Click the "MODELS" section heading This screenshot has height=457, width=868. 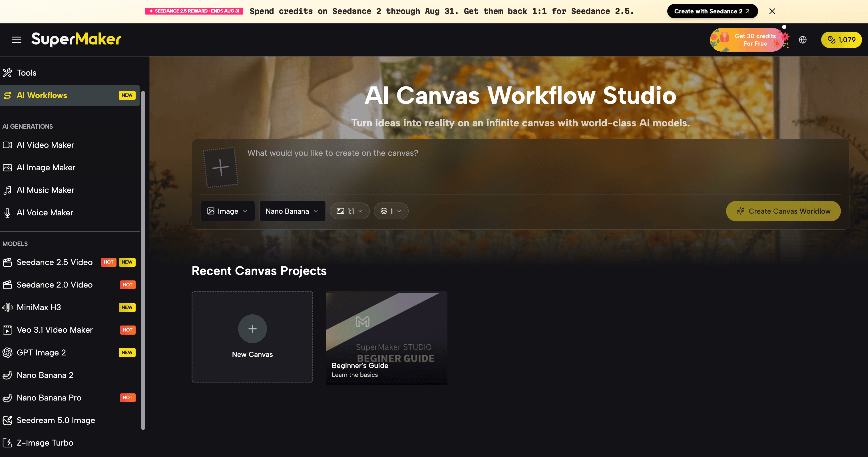pyautogui.click(x=15, y=244)
